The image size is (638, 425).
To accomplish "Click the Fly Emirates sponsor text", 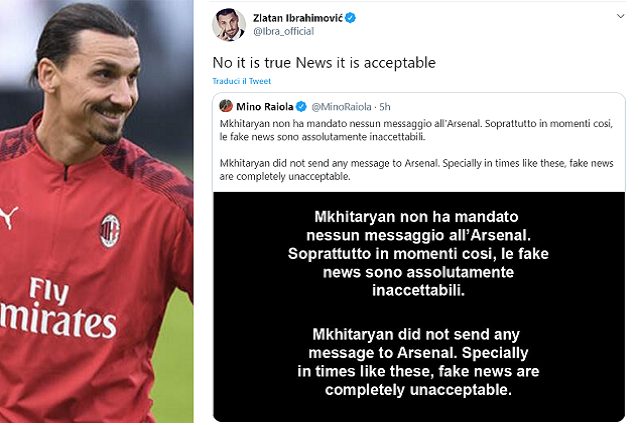I will pos(57,308).
